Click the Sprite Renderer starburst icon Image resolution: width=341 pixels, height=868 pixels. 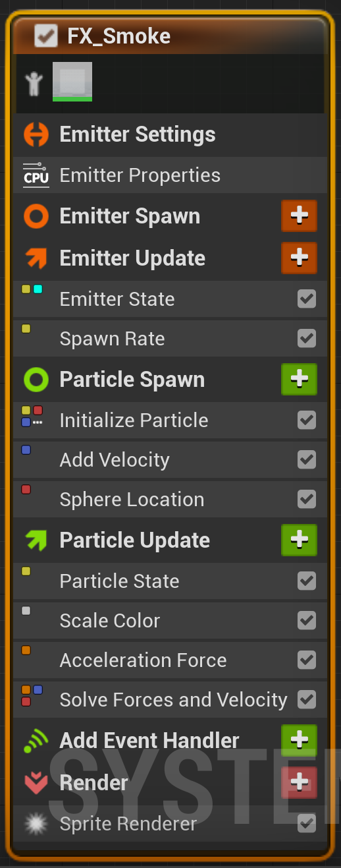click(x=34, y=824)
